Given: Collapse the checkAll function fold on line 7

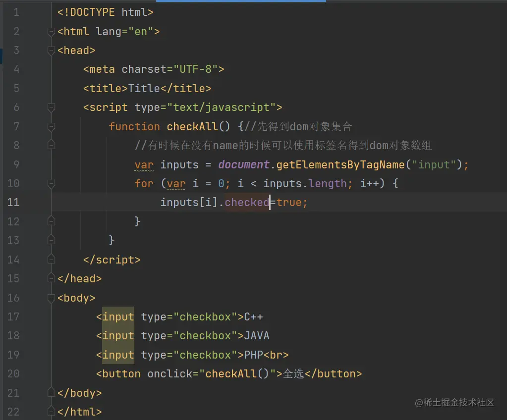Looking at the screenshot, I should (51, 127).
